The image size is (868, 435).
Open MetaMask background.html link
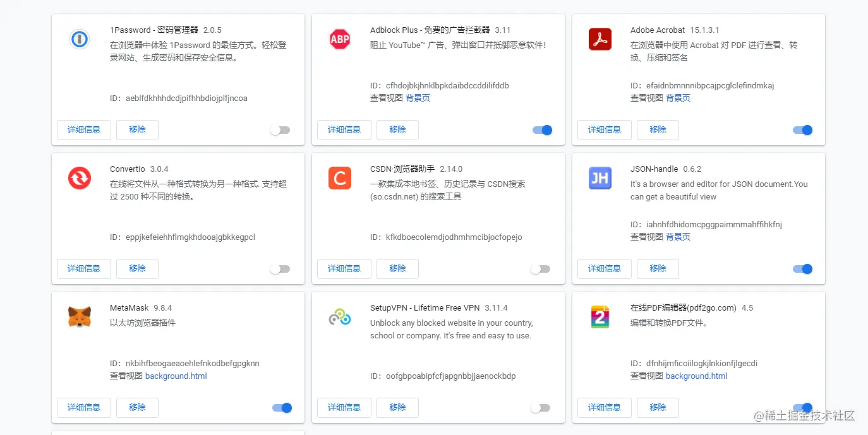176,376
